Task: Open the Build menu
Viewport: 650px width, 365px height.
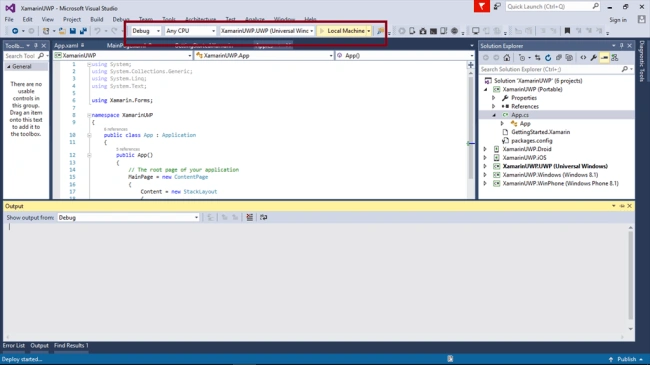Action: (97, 19)
